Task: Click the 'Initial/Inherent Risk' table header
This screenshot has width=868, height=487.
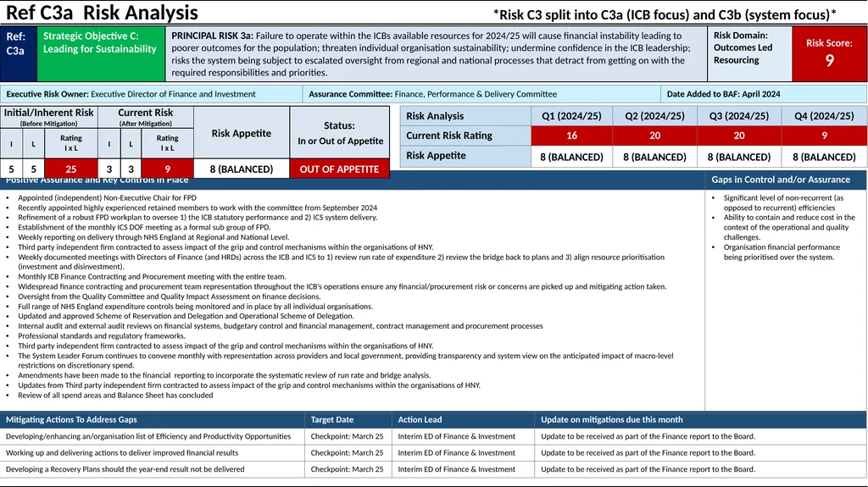Action: pos(48,117)
